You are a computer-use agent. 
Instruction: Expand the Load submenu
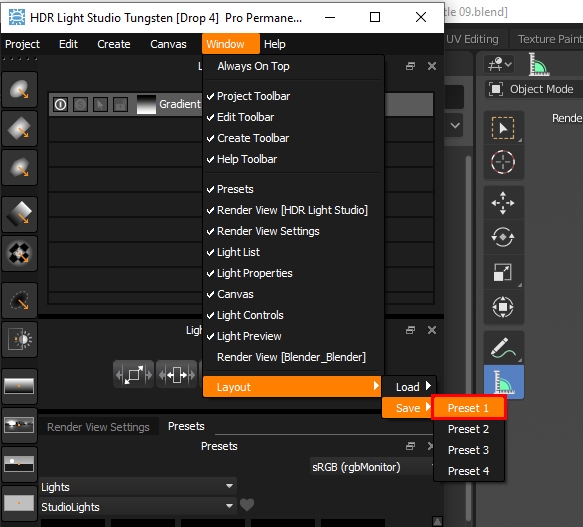coord(409,387)
